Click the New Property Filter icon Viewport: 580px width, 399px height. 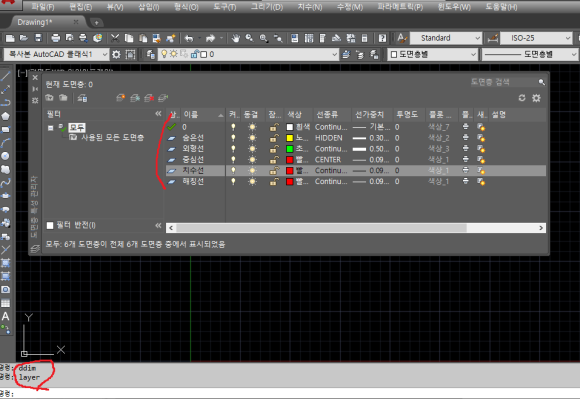click(49, 98)
